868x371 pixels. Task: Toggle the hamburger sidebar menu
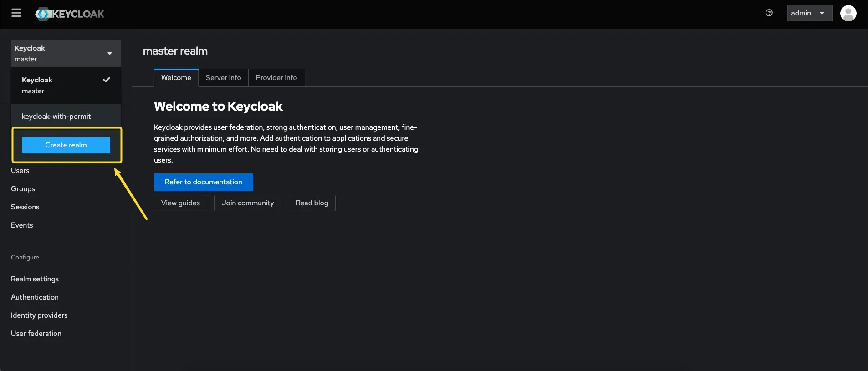pyautogui.click(x=16, y=13)
